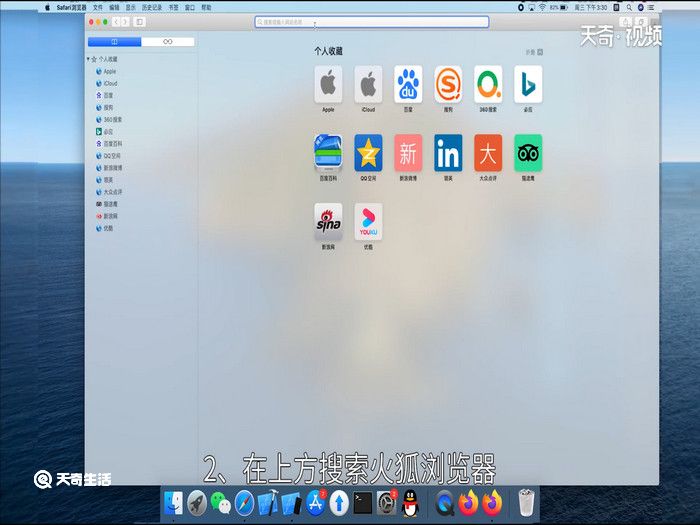Click the Safari sidebar toggle button
The height and width of the screenshot is (525, 700).
(x=139, y=22)
